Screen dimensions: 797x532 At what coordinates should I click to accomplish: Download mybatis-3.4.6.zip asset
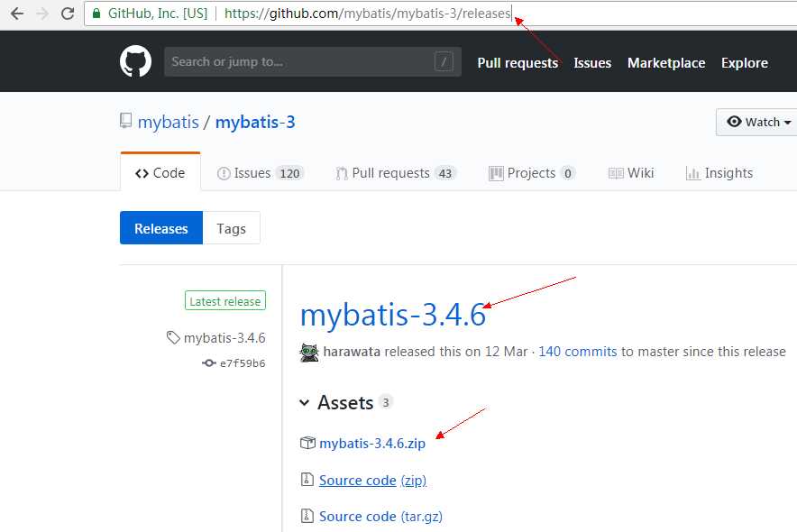(x=372, y=443)
